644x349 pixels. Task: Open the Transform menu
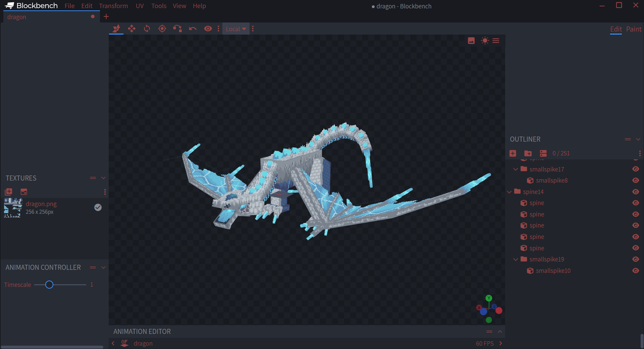[x=113, y=6]
